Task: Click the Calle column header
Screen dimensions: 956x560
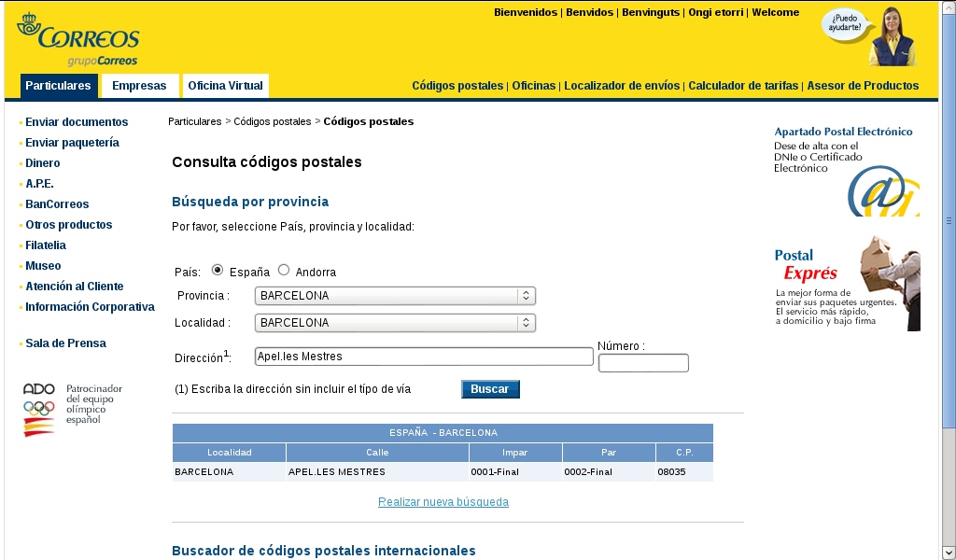Action: pos(377,452)
